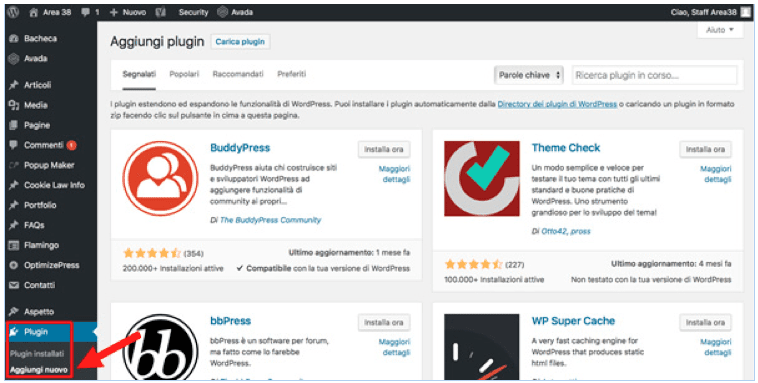
Task: Install Theme Check with Installa ora
Action: coord(705,149)
